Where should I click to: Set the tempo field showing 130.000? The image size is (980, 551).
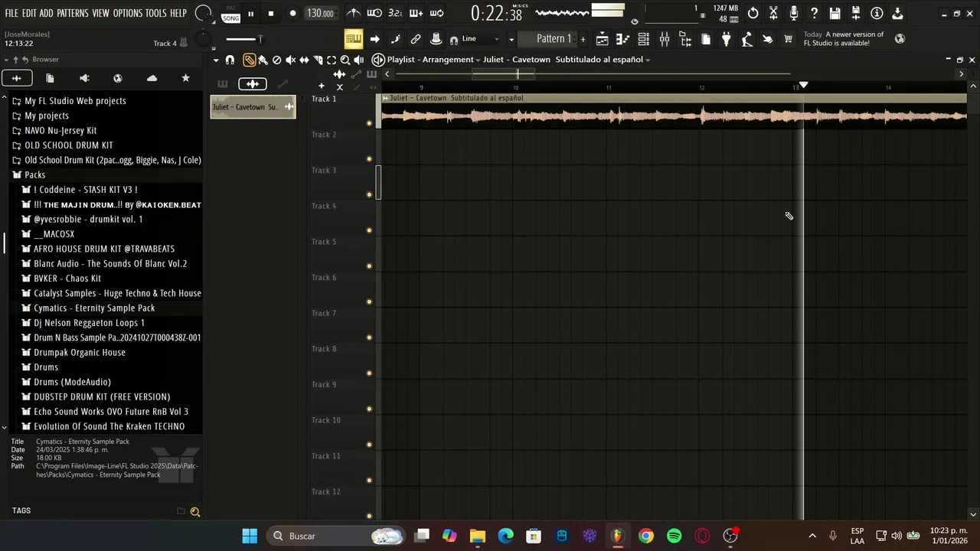click(320, 13)
